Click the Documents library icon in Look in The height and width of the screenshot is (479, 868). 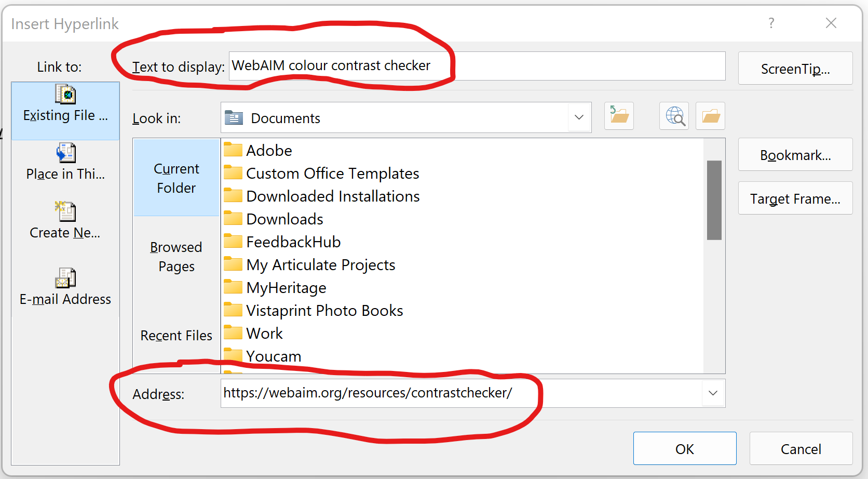point(234,118)
